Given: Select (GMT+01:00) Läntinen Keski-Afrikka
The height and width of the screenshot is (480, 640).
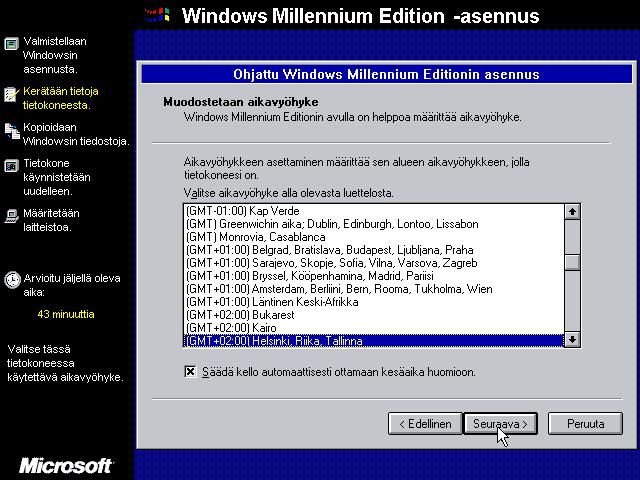Looking at the screenshot, I should point(374,302).
